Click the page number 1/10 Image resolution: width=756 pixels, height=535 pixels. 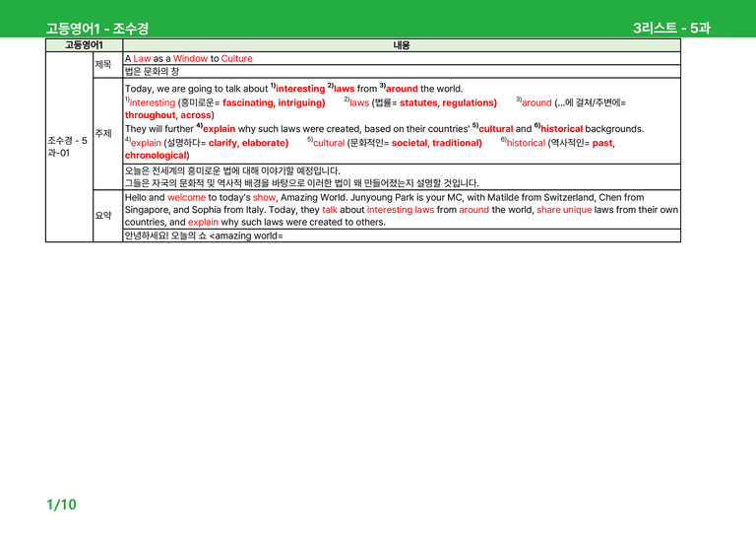[x=61, y=504]
